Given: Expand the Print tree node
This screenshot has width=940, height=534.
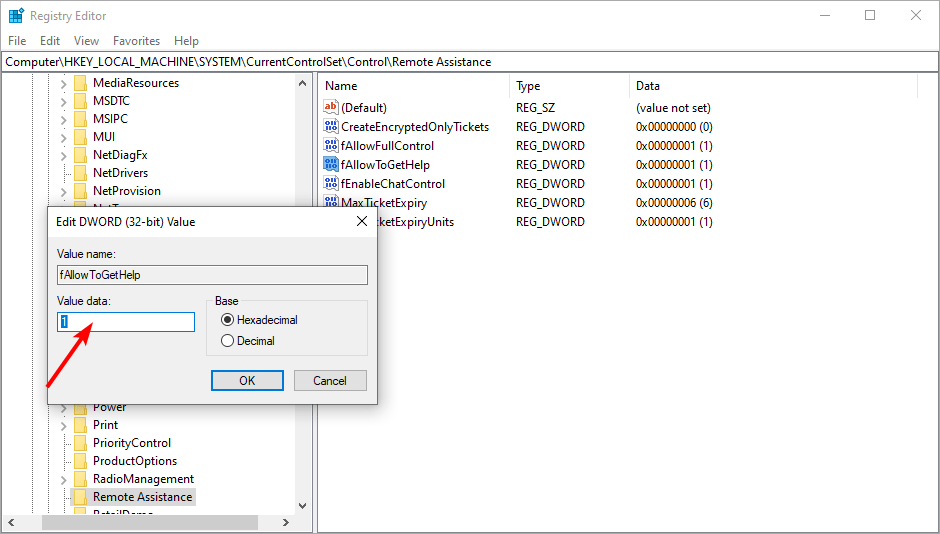Looking at the screenshot, I should point(64,426).
